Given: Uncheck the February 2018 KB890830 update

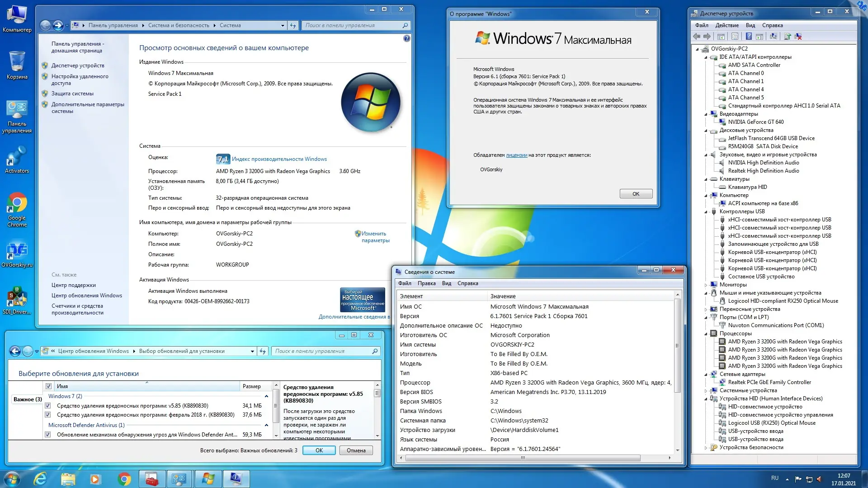Looking at the screenshot, I should [x=47, y=415].
